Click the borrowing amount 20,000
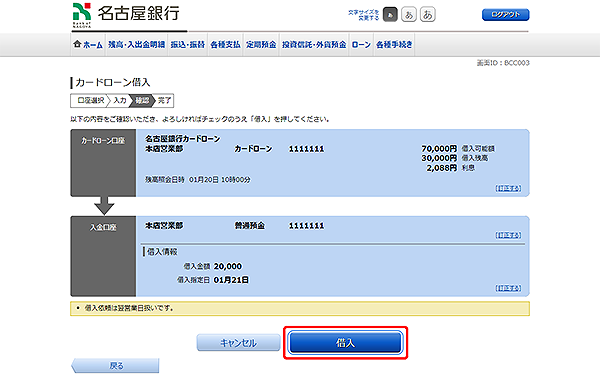Viewport: 600px width, 391px height. click(228, 266)
